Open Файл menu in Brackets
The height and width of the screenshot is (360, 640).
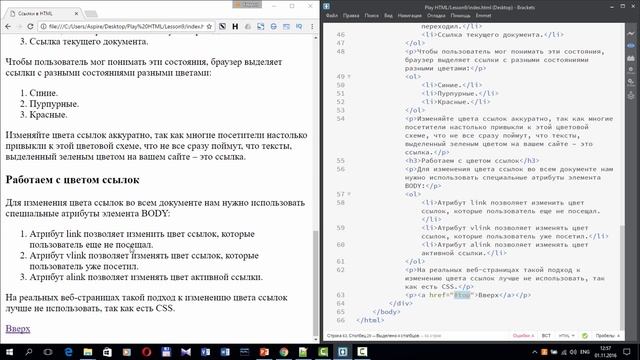pyautogui.click(x=331, y=16)
